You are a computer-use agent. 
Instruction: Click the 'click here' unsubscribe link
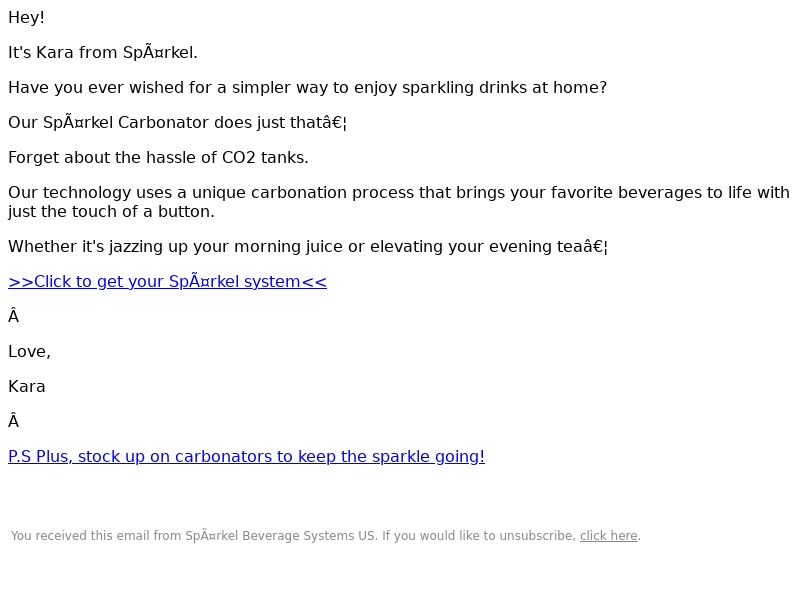pyautogui.click(x=609, y=536)
